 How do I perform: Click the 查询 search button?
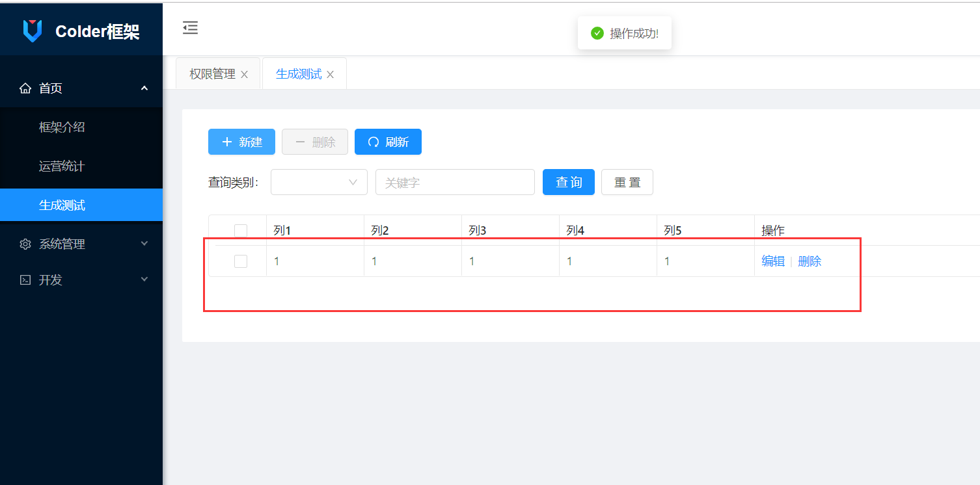pos(569,182)
